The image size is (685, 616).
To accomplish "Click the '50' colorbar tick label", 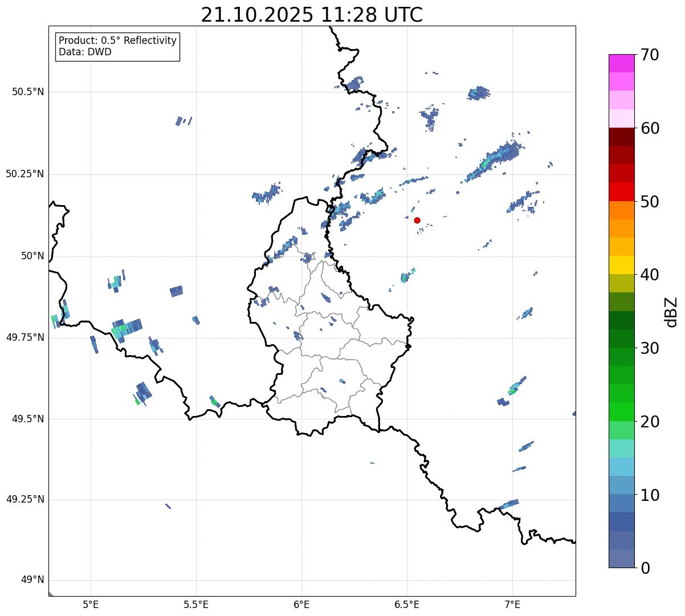I will 649,202.
